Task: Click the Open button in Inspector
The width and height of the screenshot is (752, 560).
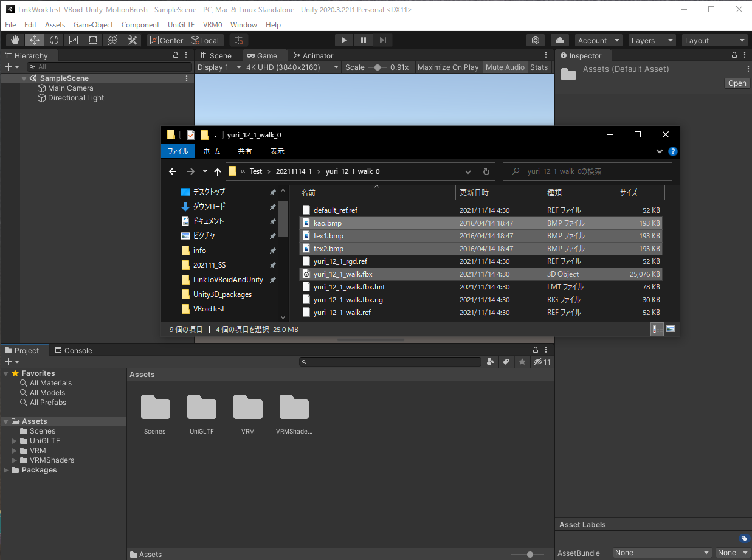Action: [737, 83]
